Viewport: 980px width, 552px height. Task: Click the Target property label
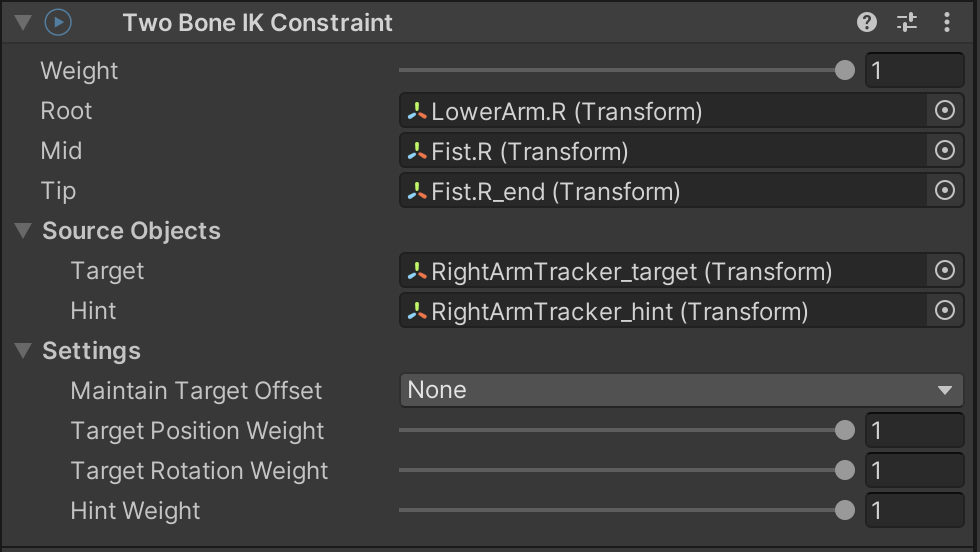[x=108, y=271]
